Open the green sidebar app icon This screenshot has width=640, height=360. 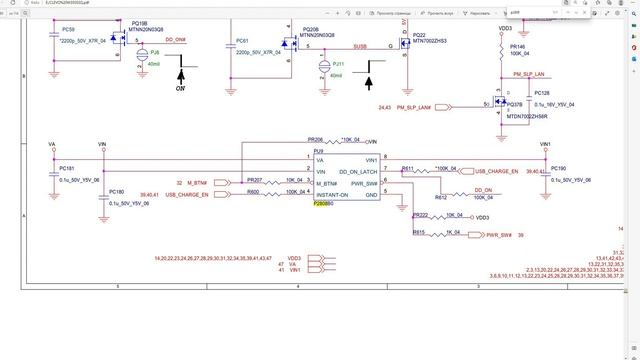click(634, 25)
